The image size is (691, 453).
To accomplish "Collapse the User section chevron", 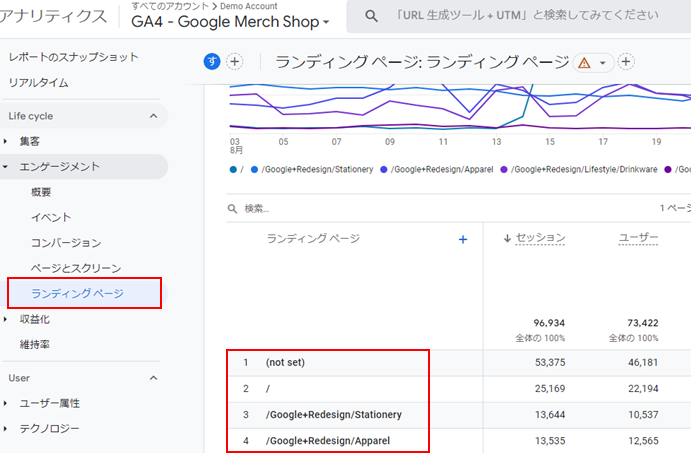I will [x=153, y=378].
